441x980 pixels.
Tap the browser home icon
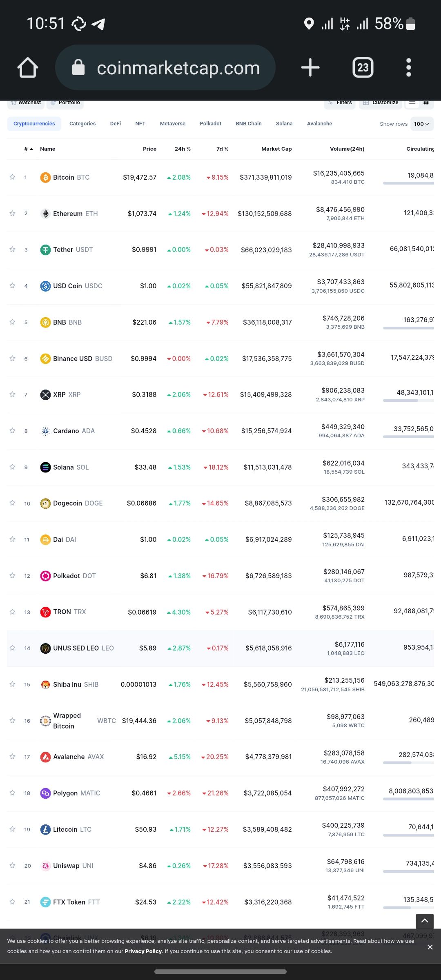pos(28,67)
